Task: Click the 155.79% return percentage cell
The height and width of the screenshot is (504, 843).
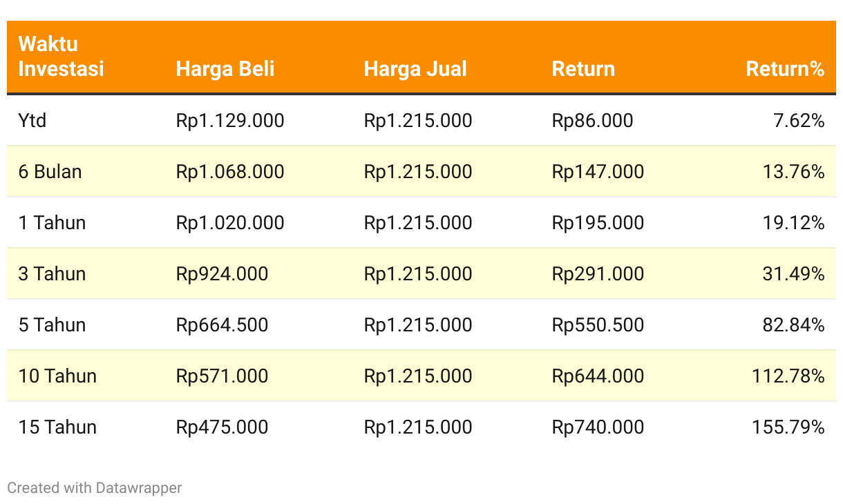Action: click(x=788, y=427)
